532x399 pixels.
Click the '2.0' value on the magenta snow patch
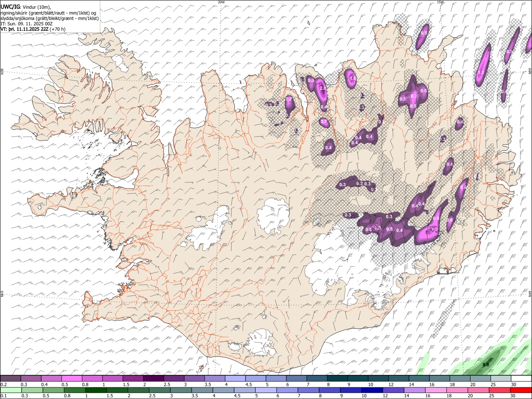[323, 88]
